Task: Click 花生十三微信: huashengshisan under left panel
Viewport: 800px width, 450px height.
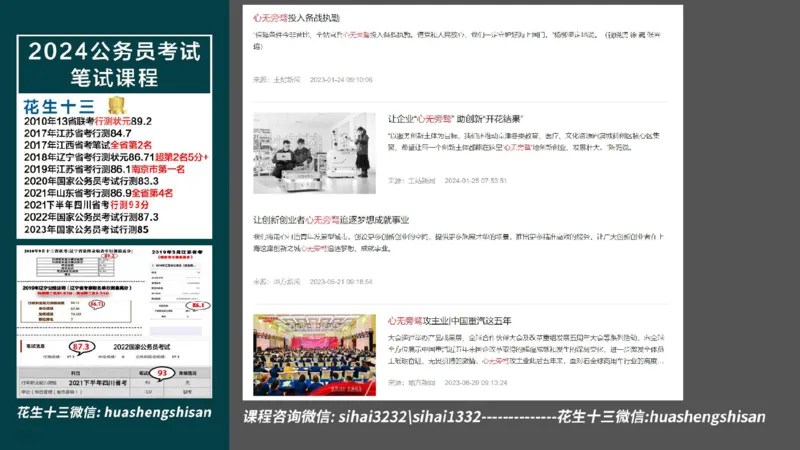Action: [114, 412]
